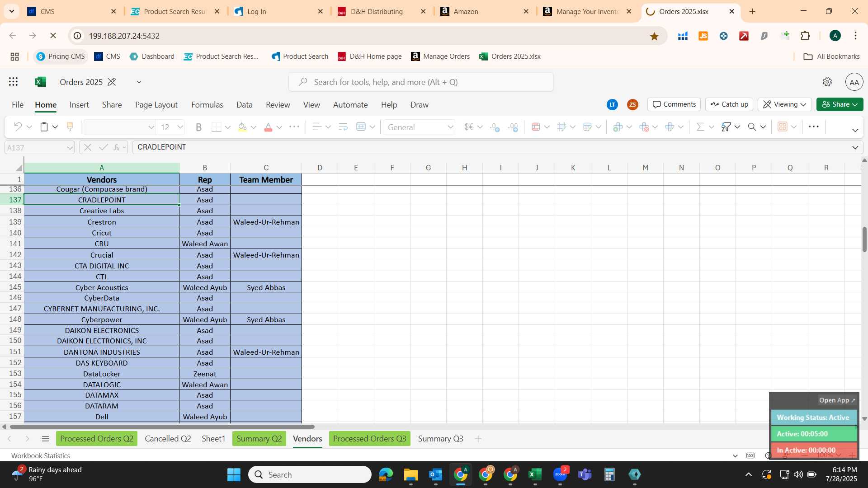Click the insert function fx icon
The height and width of the screenshot is (488, 868).
coord(117,147)
